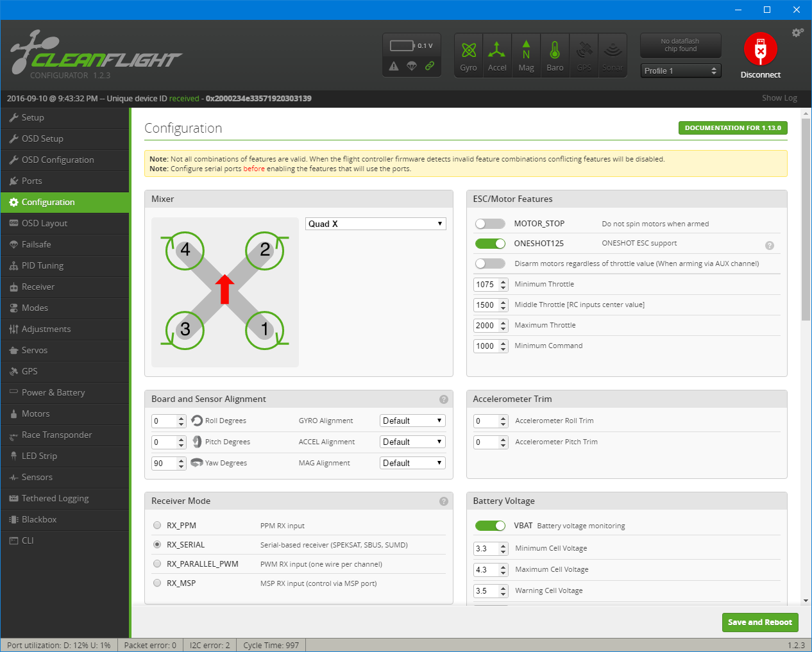Click the red forward arrow in the mixer diagram
Image resolution: width=812 pixels, height=652 pixels.
click(224, 289)
